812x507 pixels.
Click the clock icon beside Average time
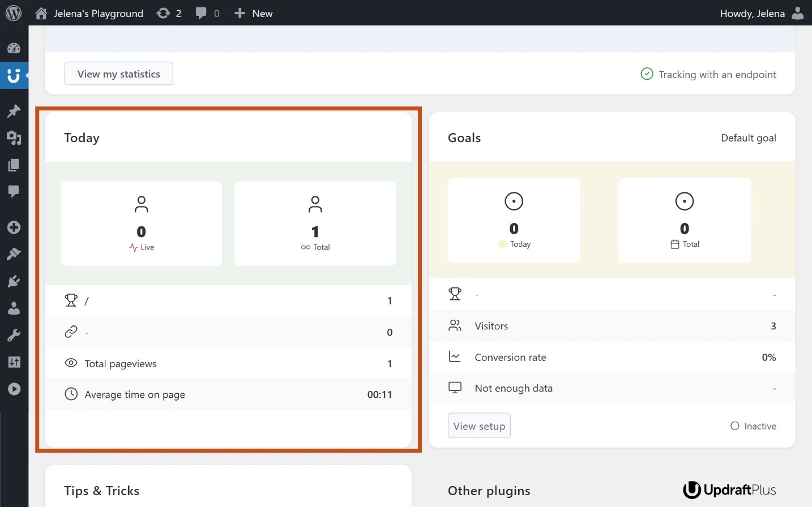click(71, 394)
